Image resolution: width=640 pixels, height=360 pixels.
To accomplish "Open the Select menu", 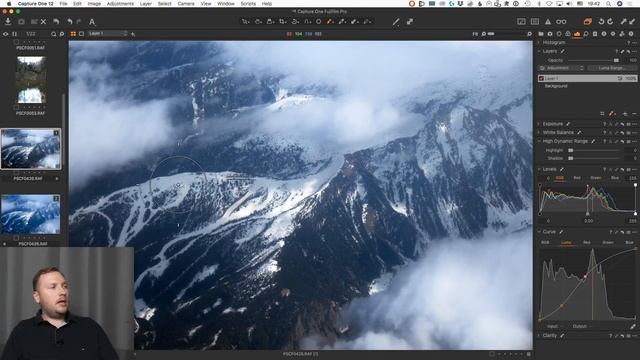I will pyautogui.click(x=164, y=4).
